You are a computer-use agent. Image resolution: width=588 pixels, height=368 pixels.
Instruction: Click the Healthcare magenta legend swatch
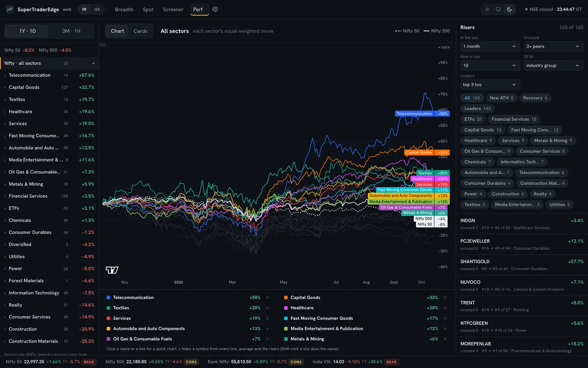point(286,308)
